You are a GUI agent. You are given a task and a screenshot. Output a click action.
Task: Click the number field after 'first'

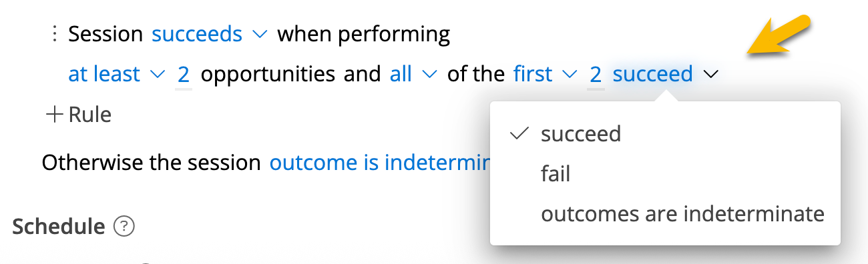(595, 75)
